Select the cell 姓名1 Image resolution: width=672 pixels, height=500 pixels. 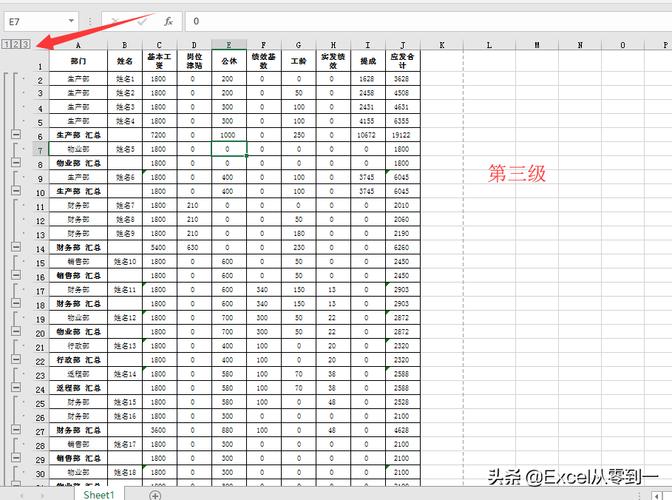click(125, 79)
